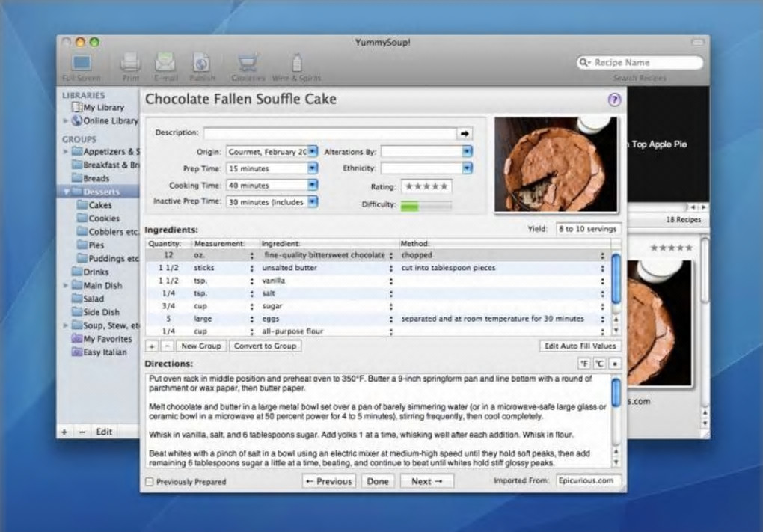Collapse the Desserts group triangle

66,192
